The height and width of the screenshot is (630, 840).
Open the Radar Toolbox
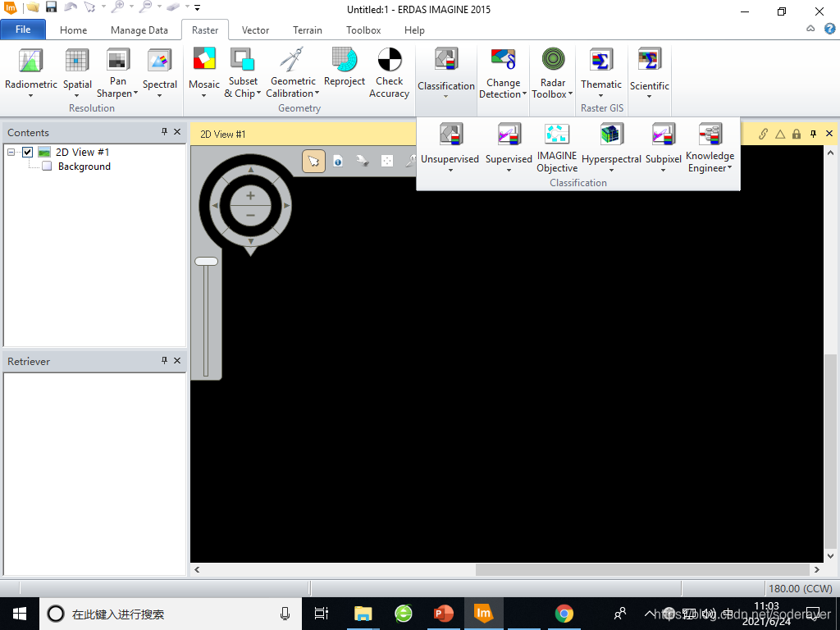tap(552, 73)
